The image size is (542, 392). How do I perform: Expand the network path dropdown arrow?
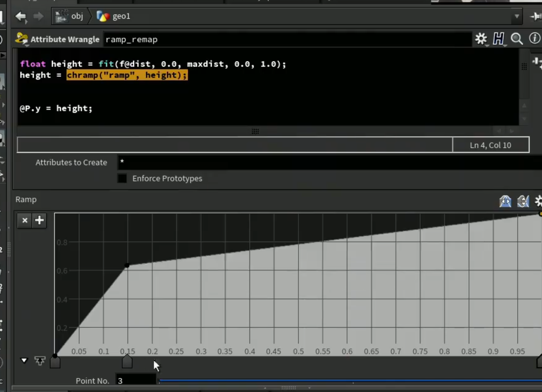[x=517, y=16]
